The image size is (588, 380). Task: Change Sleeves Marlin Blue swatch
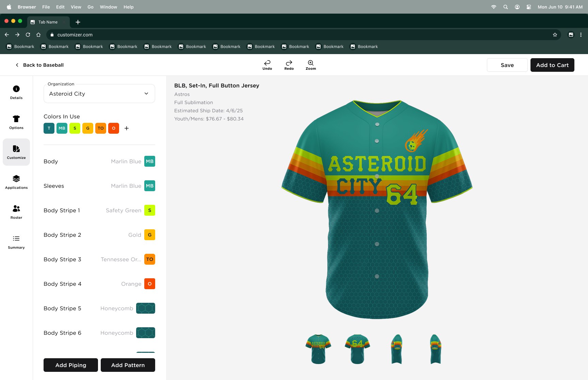(150, 186)
